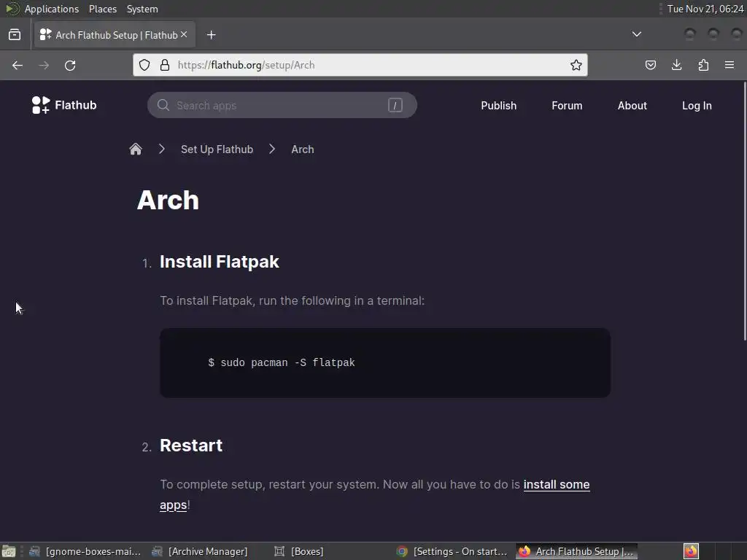The height and width of the screenshot is (560, 747).
Task: Open Save to Pocket
Action: click(x=650, y=65)
